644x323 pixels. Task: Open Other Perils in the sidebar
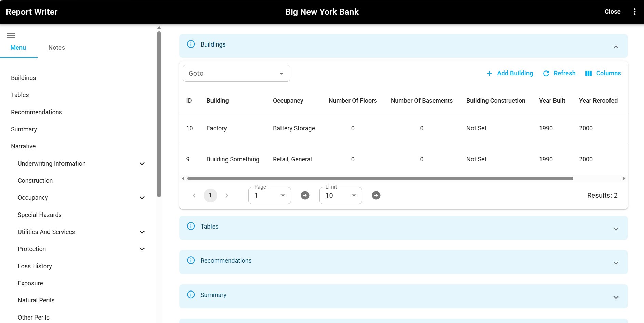[x=33, y=318]
